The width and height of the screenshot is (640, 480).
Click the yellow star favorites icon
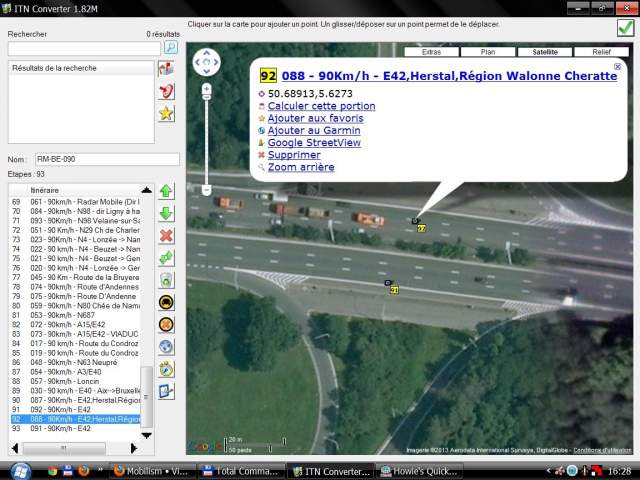pos(167,113)
